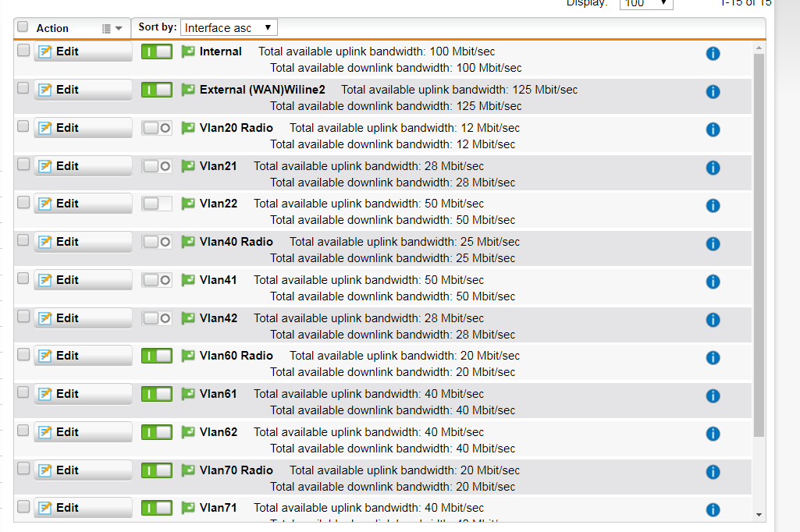800x532 pixels.
Task: Click Edit on the Vlan62 row
Action: (x=84, y=432)
